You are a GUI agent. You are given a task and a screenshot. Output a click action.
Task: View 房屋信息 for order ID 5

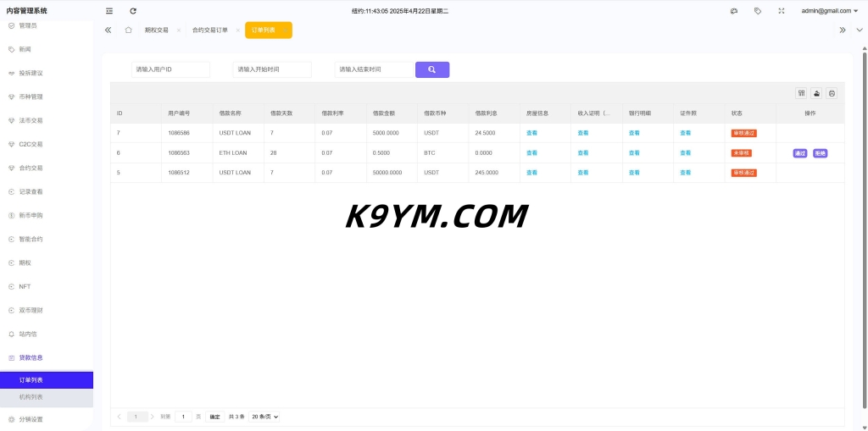pyautogui.click(x=532, y=173)
